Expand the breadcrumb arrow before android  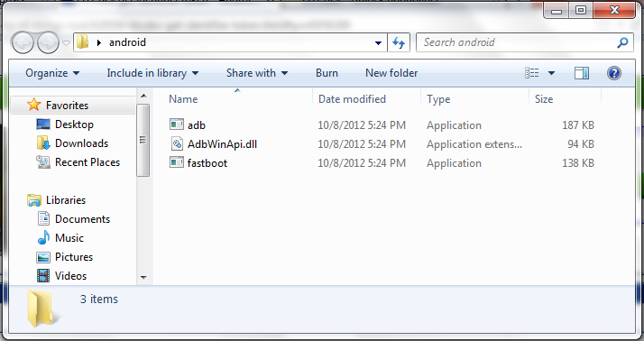coord(99,42)
